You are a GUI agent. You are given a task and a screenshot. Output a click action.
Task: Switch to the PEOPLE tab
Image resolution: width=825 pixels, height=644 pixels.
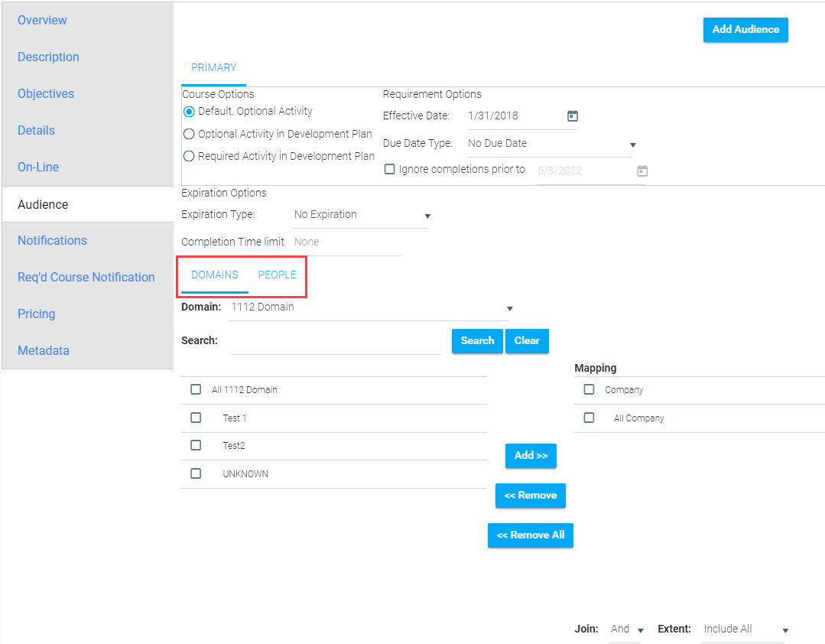(x=278, y=275)
